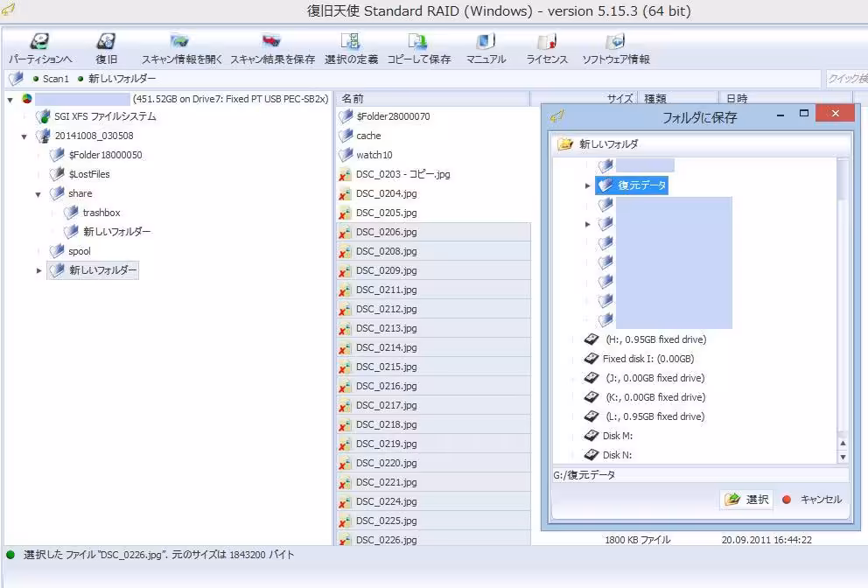Click スキャン結果を保存 toolbar icon
Viewport: 868px width, 588px height.
coord(271,42)
